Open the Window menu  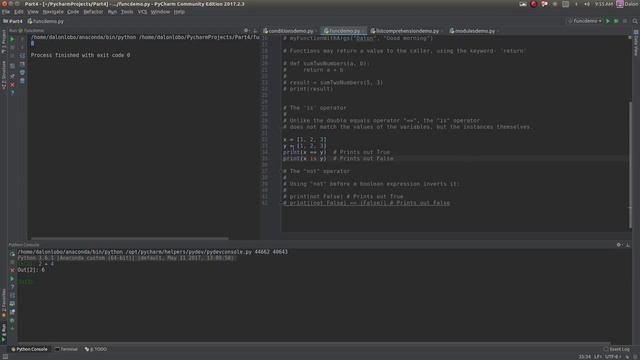(x=160, y=12)
